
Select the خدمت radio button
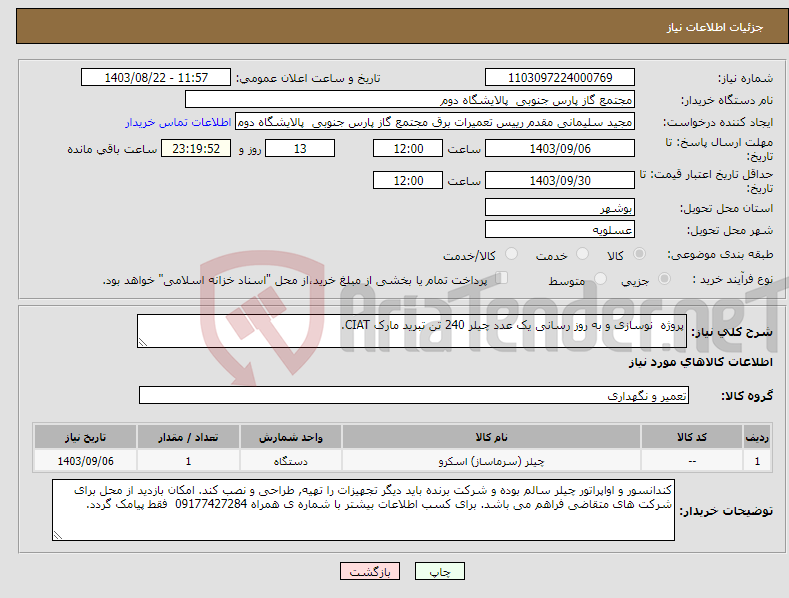coord(582,254)
